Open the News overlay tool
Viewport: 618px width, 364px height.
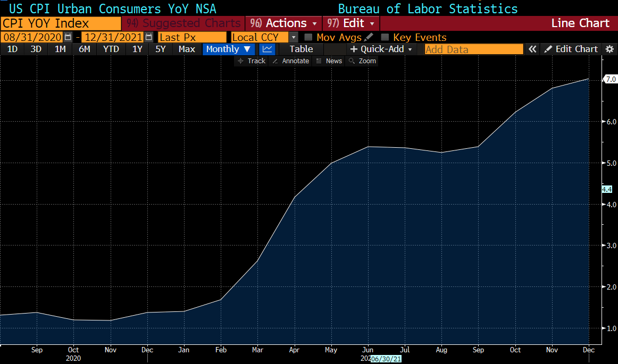329,61
